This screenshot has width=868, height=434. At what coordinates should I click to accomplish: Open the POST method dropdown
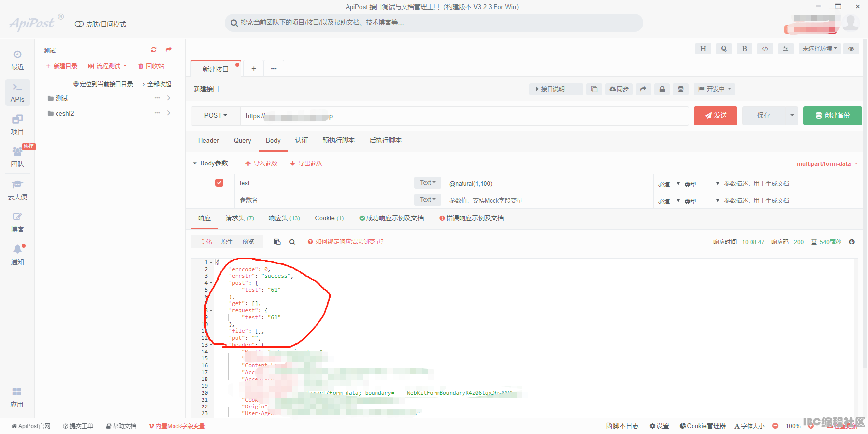215,116
